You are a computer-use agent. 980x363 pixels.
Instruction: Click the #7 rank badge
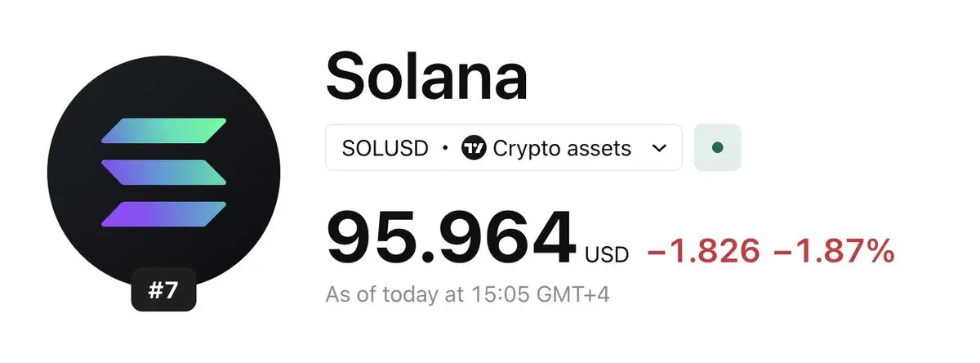click(x=163, y=289)
